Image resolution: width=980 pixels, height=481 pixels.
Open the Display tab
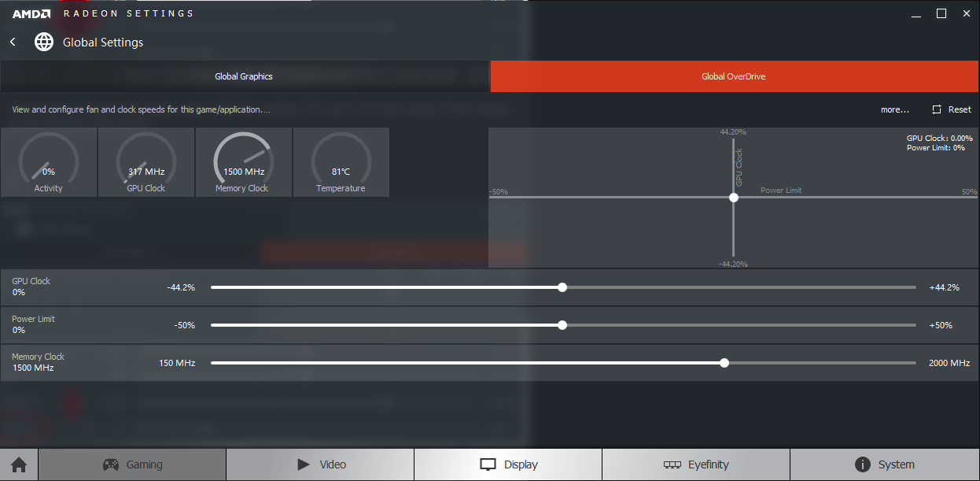[x=508, y=464]
